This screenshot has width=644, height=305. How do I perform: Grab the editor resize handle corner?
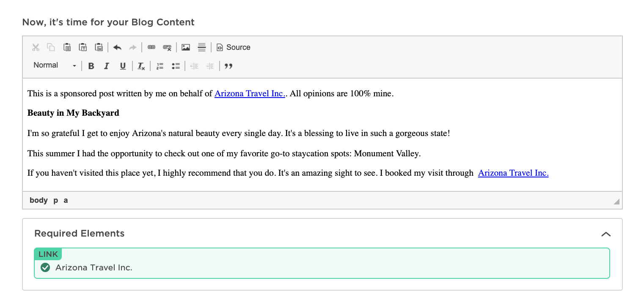tap(617, 202)
